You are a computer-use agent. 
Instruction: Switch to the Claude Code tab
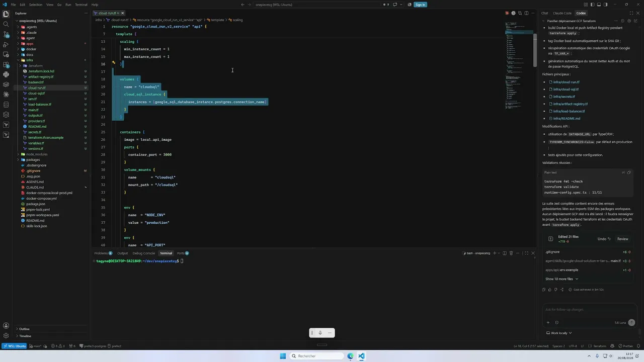[562, 13]
